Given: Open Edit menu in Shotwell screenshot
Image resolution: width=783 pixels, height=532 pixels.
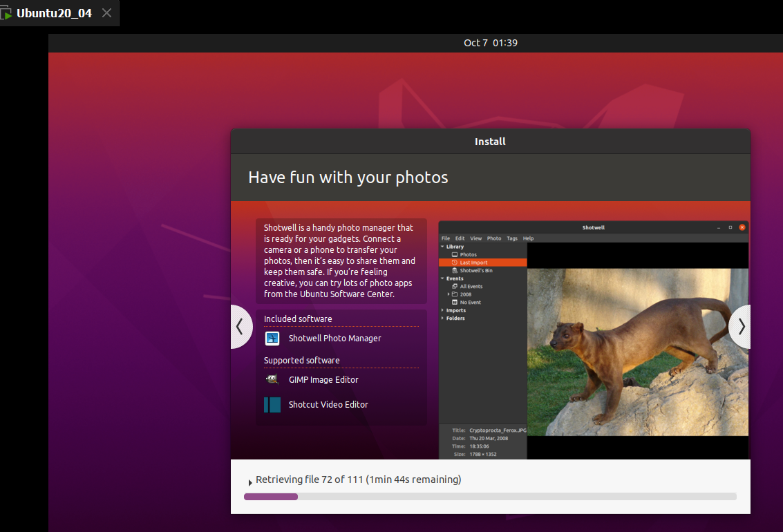Looking at the screenshot, I should tap(460, 238).
